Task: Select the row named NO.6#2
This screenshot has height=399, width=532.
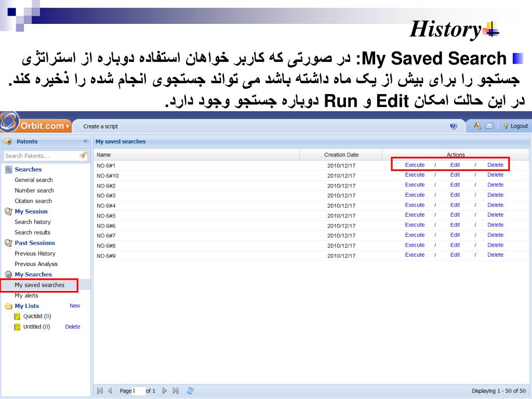Action: 311,185
